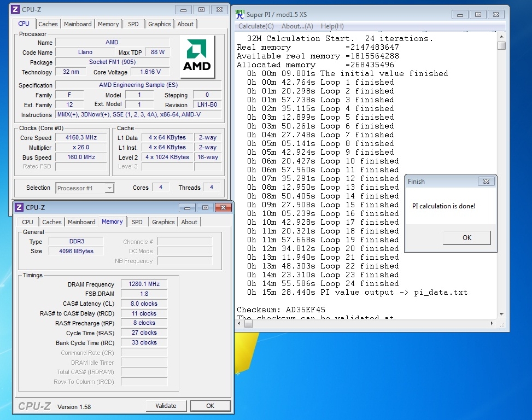Minimize the Super PI window
Viewport: 532px width, 420px height.
point(460,15)
